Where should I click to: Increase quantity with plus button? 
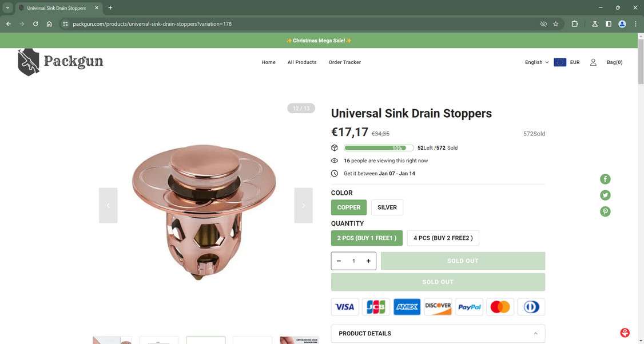pyautogui.click(x=368, y=261)
